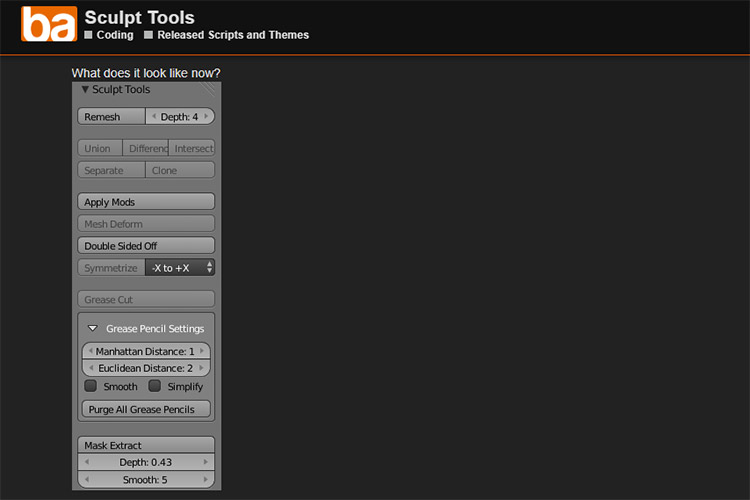Decrease Remesh Depth with left arrow
The width and height of the screenshot is (750, 500).
point(154,117)
